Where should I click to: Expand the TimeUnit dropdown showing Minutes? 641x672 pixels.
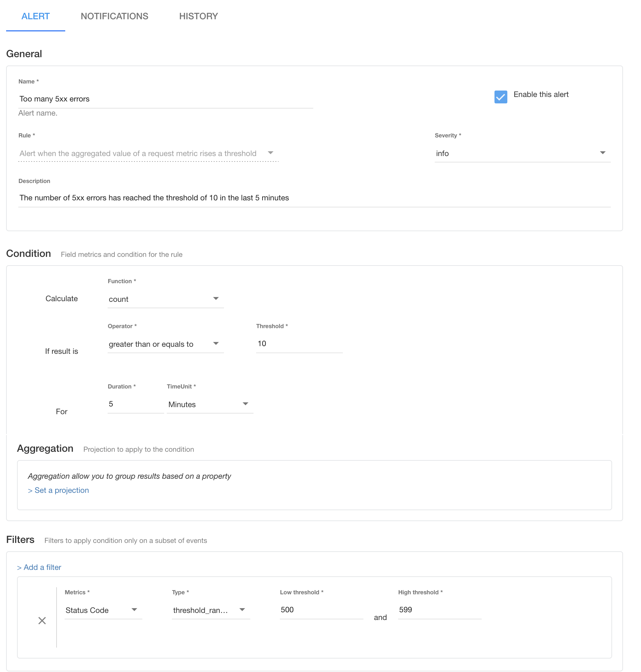[x=209, y=404]
